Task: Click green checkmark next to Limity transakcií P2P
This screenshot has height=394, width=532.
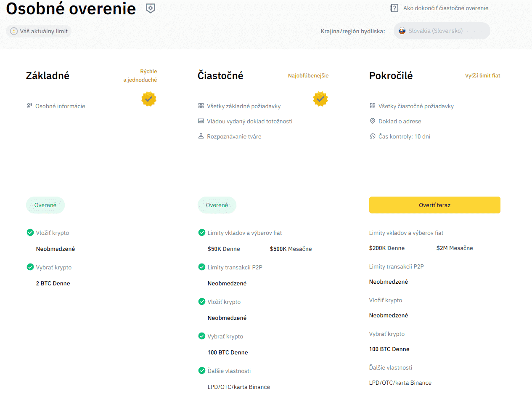Action: 202,267
